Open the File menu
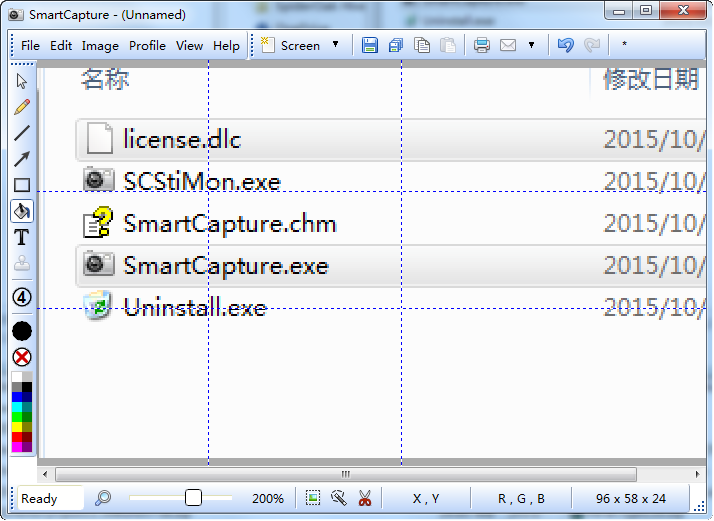The width and height of the screenshot is (714, 521). click(x=30, y=45)
